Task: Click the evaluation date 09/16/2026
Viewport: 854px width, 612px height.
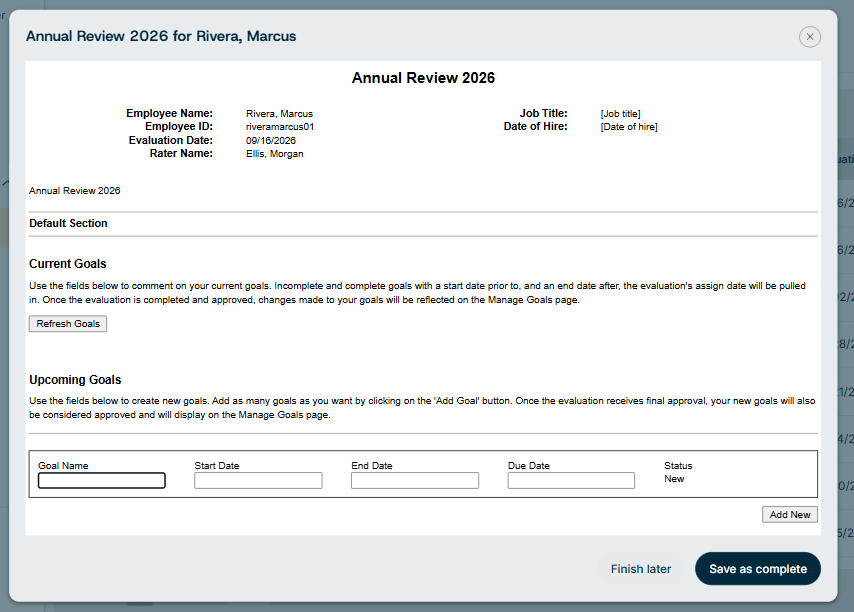Action: 271,140
